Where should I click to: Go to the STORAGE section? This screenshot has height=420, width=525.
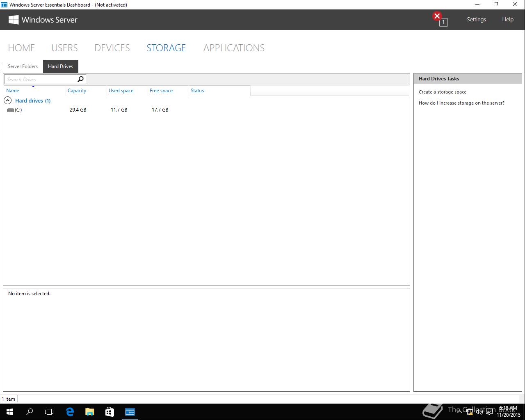166,48
